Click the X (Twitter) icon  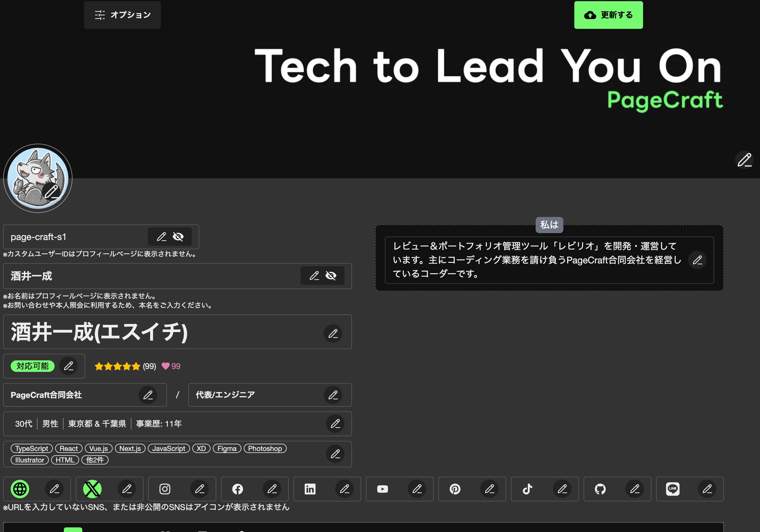pyautogui.click(x=92, y=489)
